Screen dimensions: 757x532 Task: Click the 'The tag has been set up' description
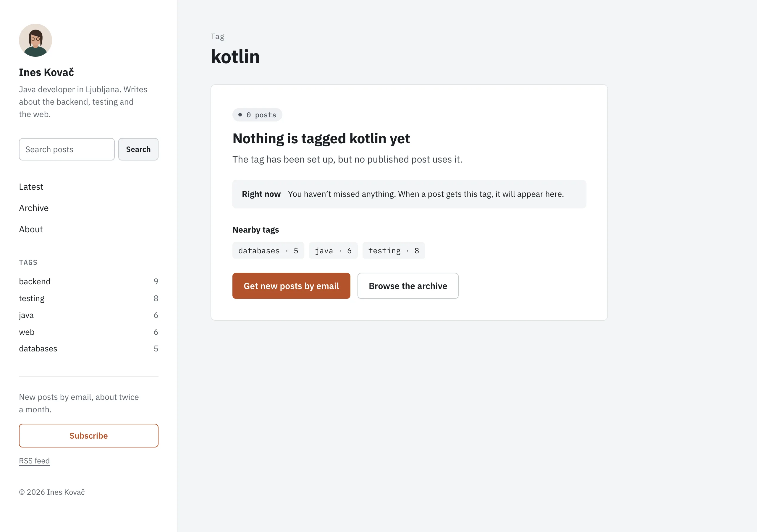(x=347, y=160)
